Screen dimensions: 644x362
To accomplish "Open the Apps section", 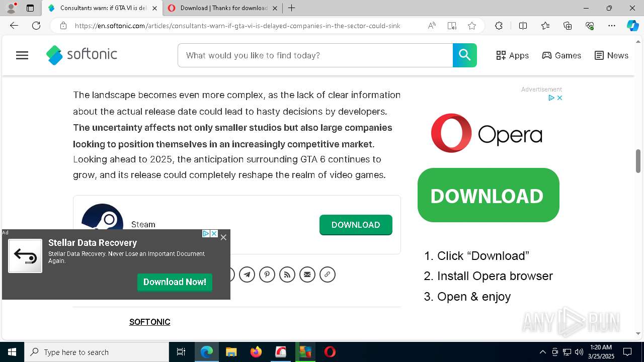I will coord(512,55).
